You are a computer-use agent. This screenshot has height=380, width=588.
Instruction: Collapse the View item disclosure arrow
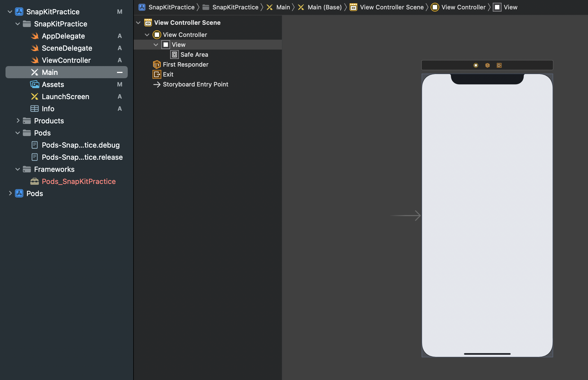[x=156, y=45]
